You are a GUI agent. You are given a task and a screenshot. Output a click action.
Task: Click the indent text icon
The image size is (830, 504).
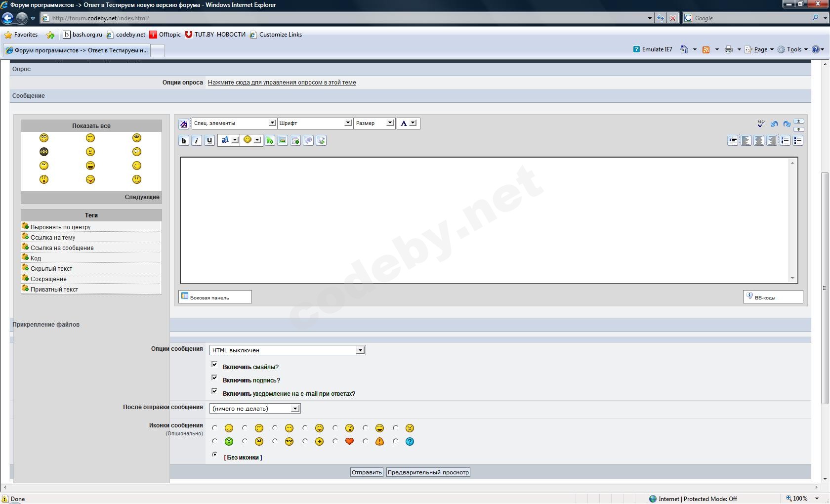[x=733, y=141]
